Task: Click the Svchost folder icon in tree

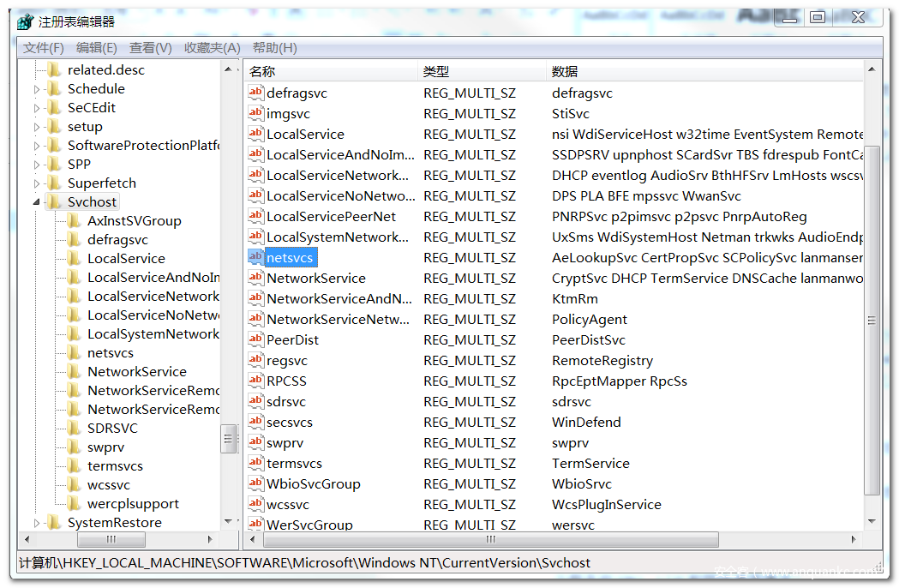Action: click(55, 202)
